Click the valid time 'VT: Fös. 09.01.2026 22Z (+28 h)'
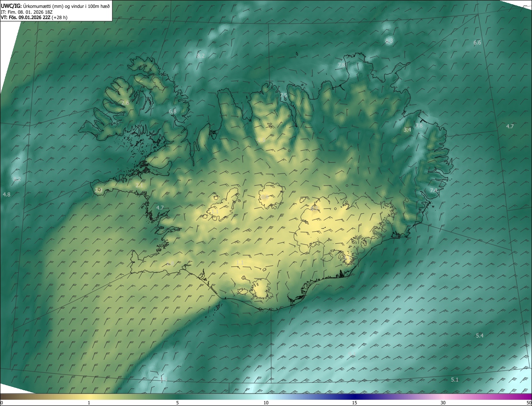The height and width of the screenshot is (406, 532). pos(34,17)
